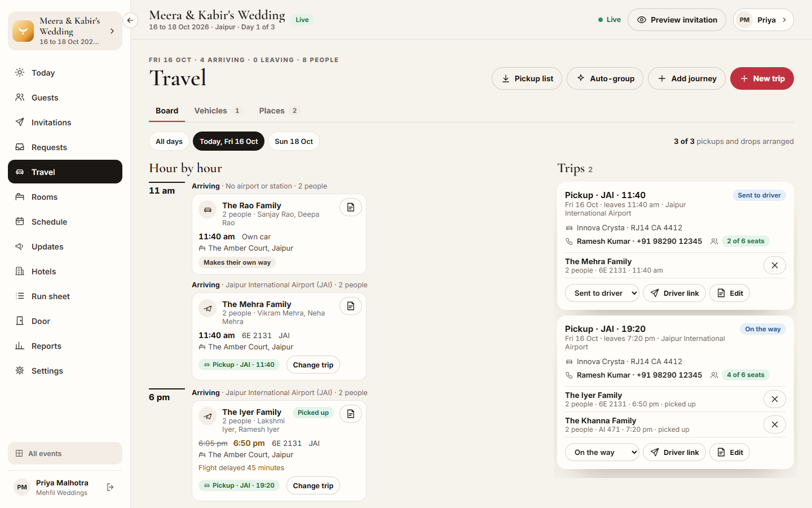Image resolution: width=812 pixels, height=508 pixels.
Task: Open Driver link for the 11:40 pickup
Action: coord(674,293)
